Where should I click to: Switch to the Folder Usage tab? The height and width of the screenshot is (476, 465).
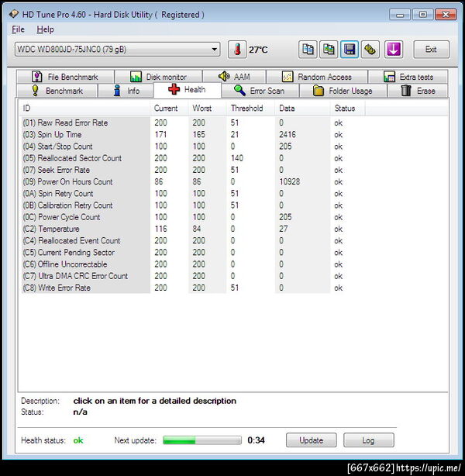tap(343, 91)
